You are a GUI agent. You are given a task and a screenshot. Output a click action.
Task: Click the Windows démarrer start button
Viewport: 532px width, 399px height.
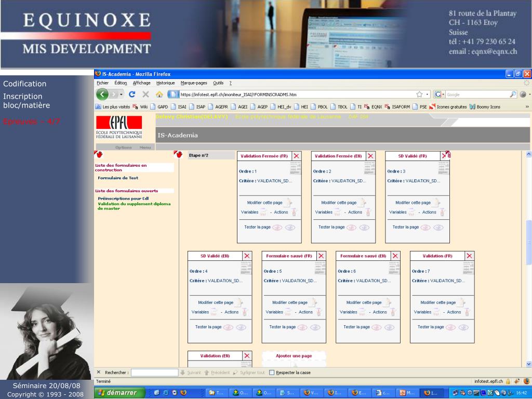[119, 393]
